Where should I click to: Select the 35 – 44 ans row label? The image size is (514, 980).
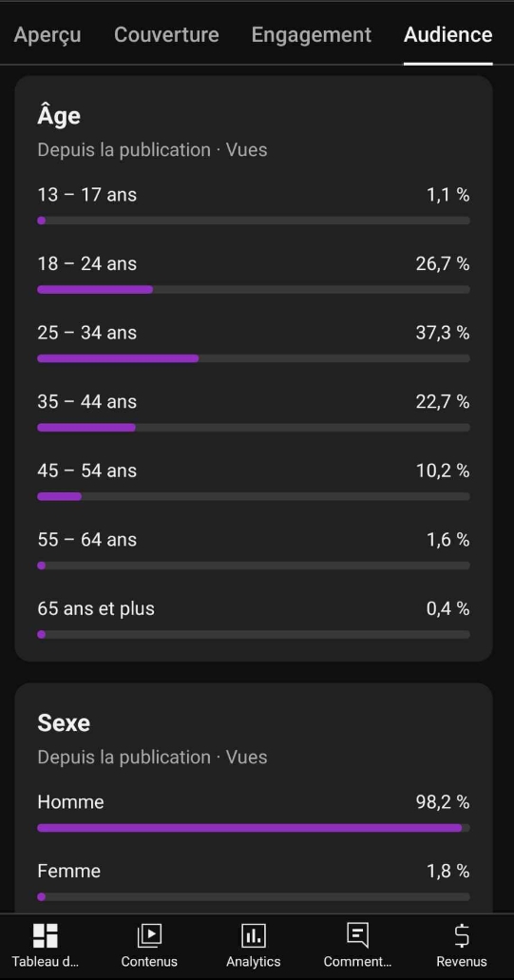coord(86,401)
